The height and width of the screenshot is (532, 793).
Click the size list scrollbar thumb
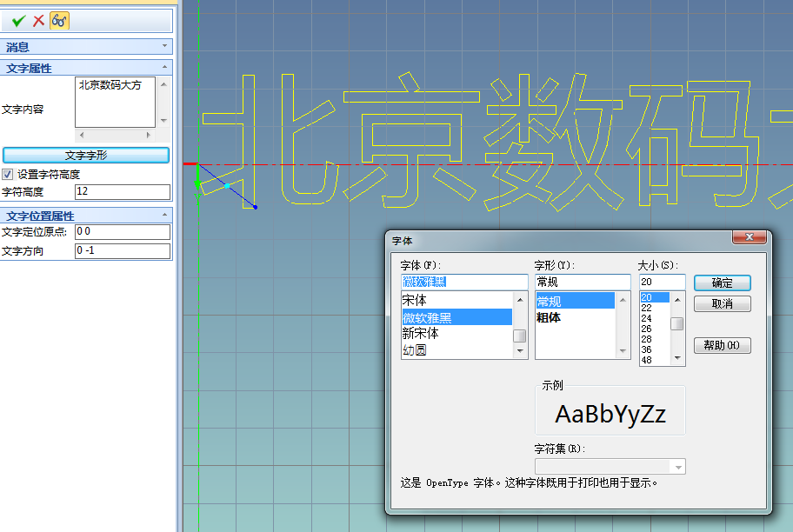(x=677, y=323)
